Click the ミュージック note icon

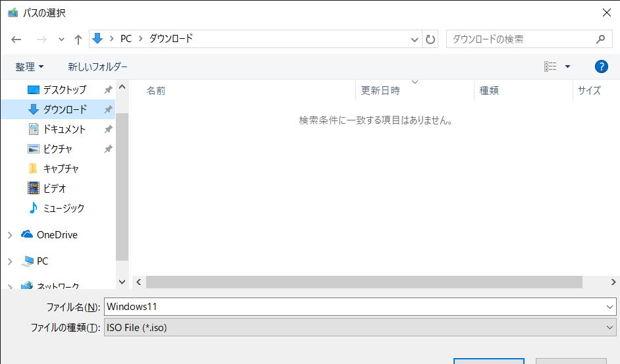tap(34, 208)
